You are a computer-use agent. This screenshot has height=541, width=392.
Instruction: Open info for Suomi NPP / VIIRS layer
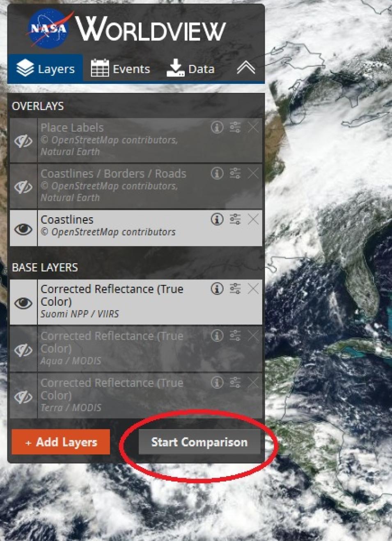coord(217,289)
